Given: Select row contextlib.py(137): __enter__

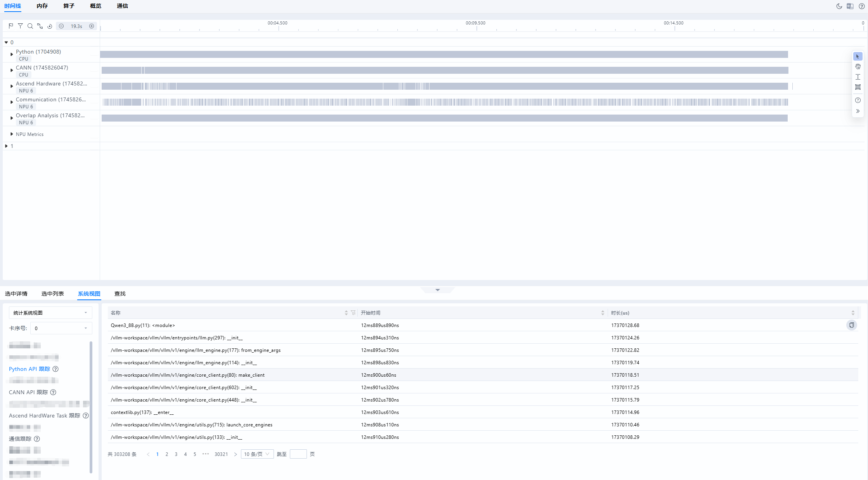Looking at the screenshot, I should (483, 412).
